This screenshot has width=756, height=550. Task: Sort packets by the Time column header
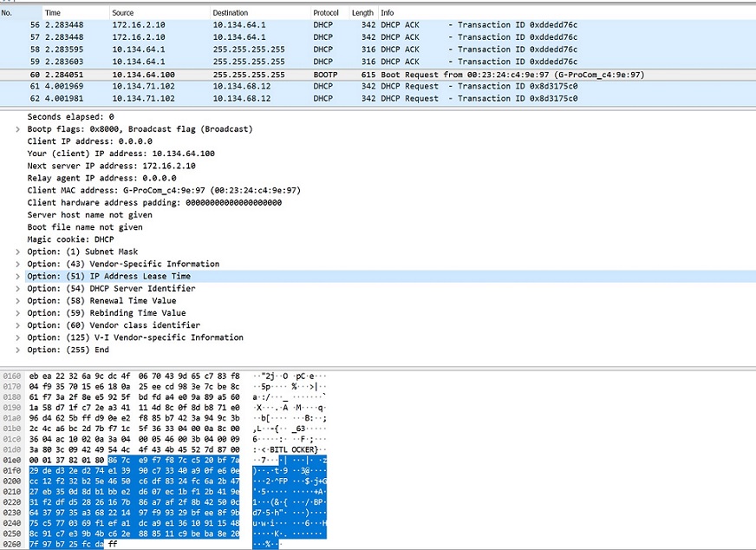tap(53, 13)
